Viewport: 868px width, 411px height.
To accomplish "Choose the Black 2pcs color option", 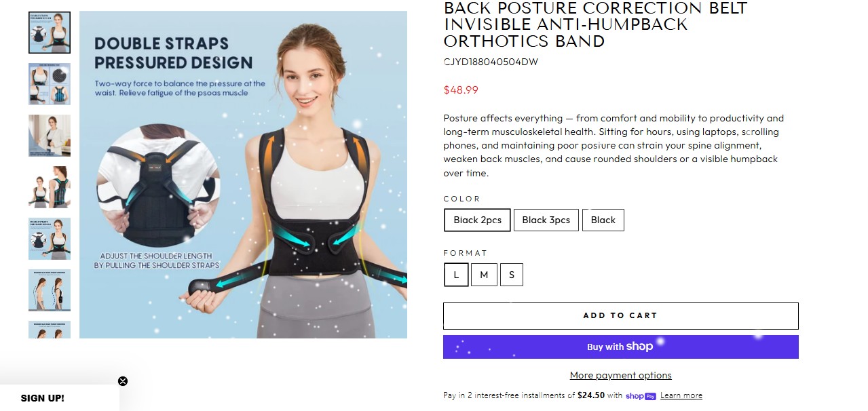I will (x=477, y=220).
